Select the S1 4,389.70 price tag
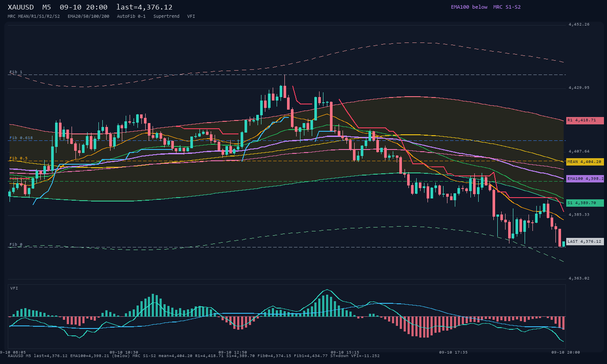607x364 pixels. (585, 203)
